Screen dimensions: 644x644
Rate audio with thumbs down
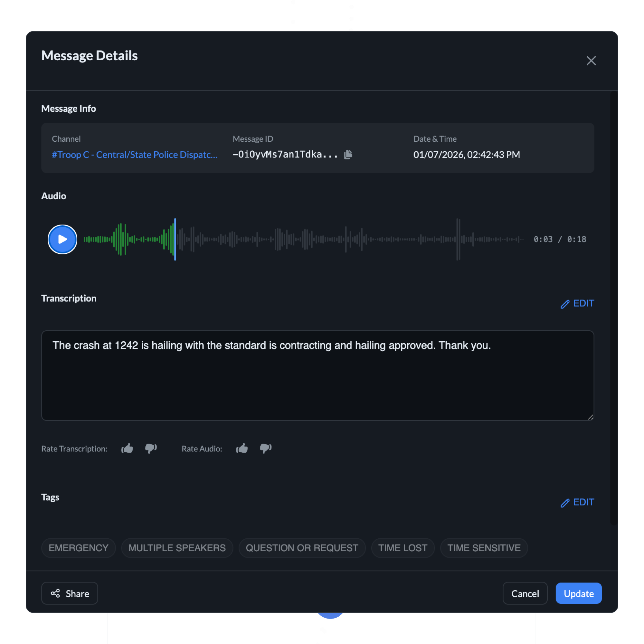point(266,448)
